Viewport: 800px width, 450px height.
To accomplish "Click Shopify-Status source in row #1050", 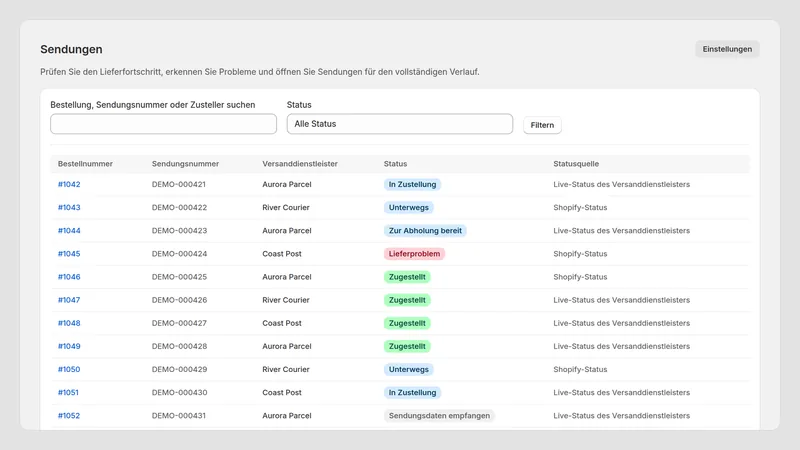I will 580,369.
